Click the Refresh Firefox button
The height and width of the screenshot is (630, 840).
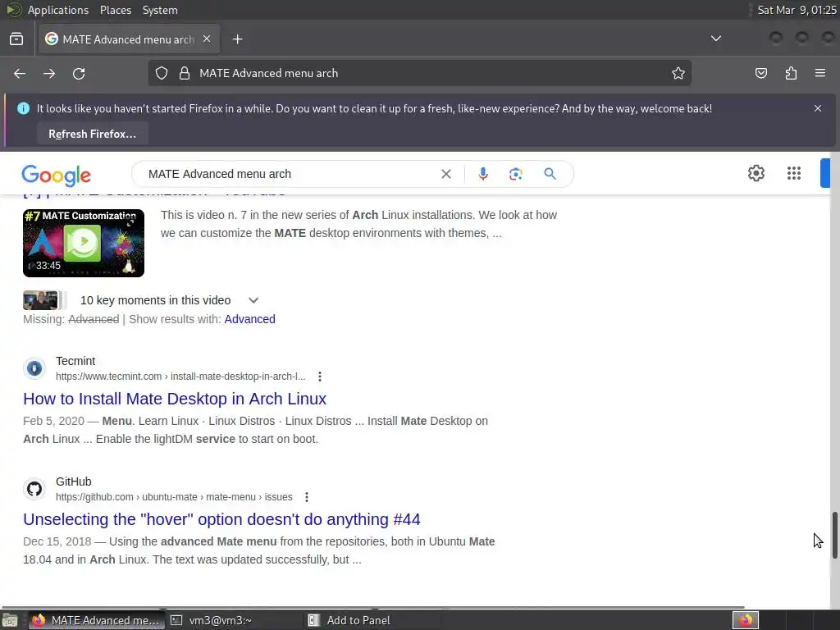tap(92, 134)
